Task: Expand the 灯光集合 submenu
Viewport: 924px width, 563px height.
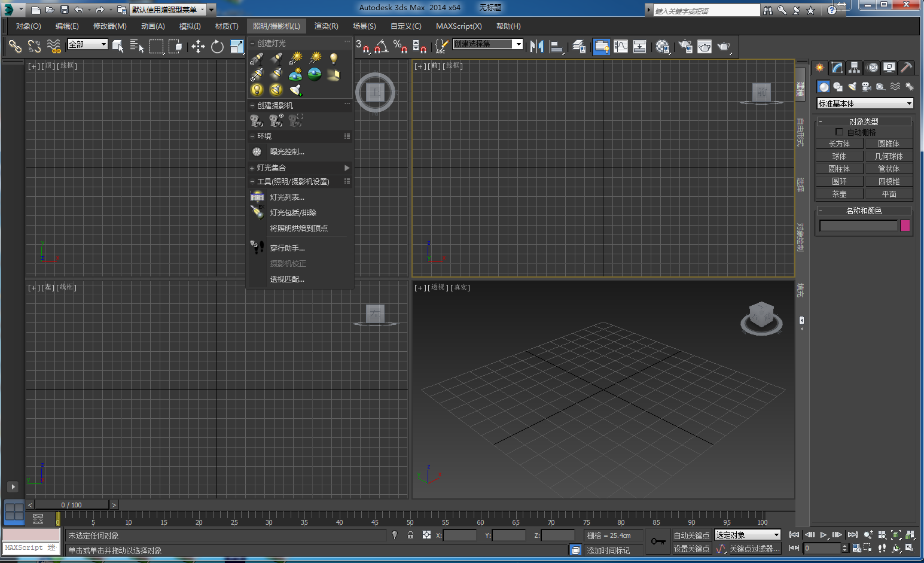Action: tap(300, 168)
